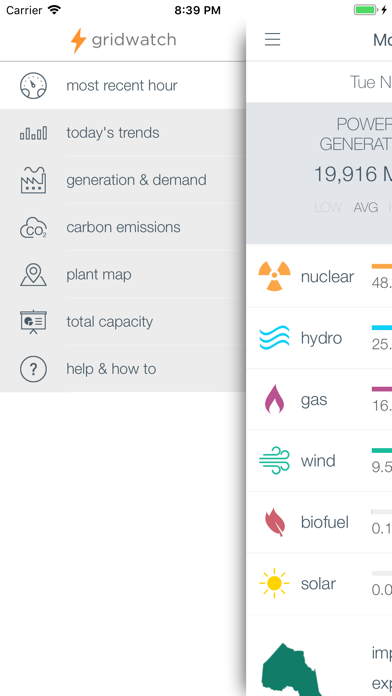Select the solar label
392x696 pixels.
click(x=318, y=583)
